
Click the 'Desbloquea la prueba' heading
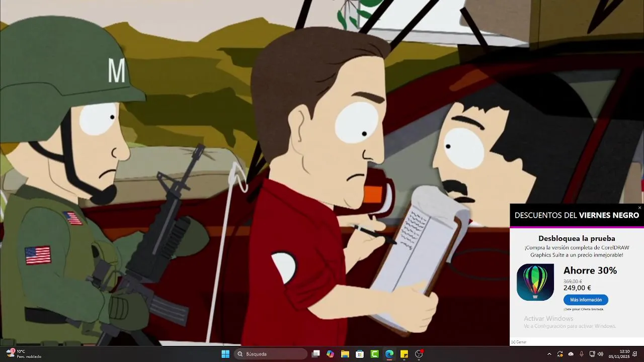577,238
